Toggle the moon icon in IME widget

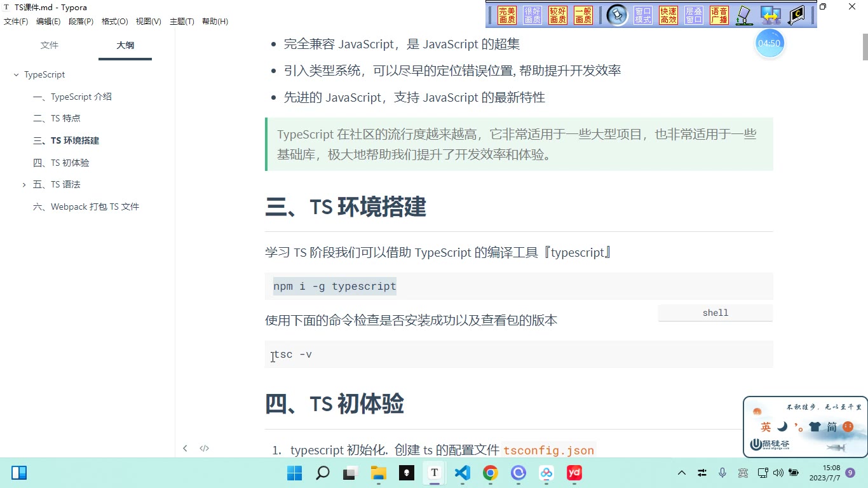pos(782,427)
